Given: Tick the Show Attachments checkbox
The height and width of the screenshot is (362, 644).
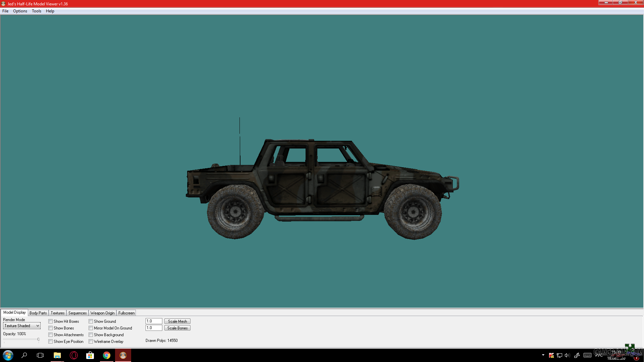Looking at the screenshot, I should (x=50, y=335).
